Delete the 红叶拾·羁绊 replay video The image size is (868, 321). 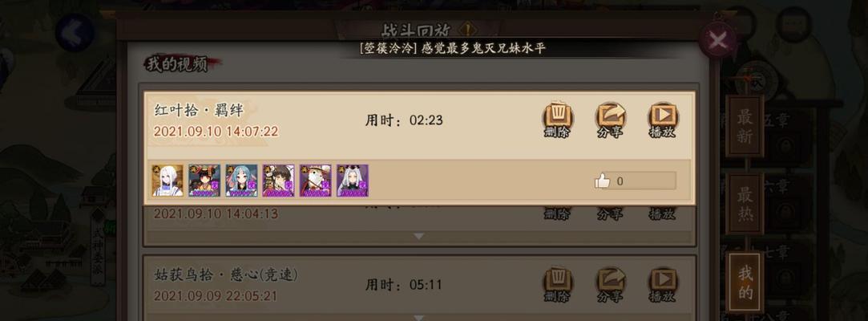558,120
